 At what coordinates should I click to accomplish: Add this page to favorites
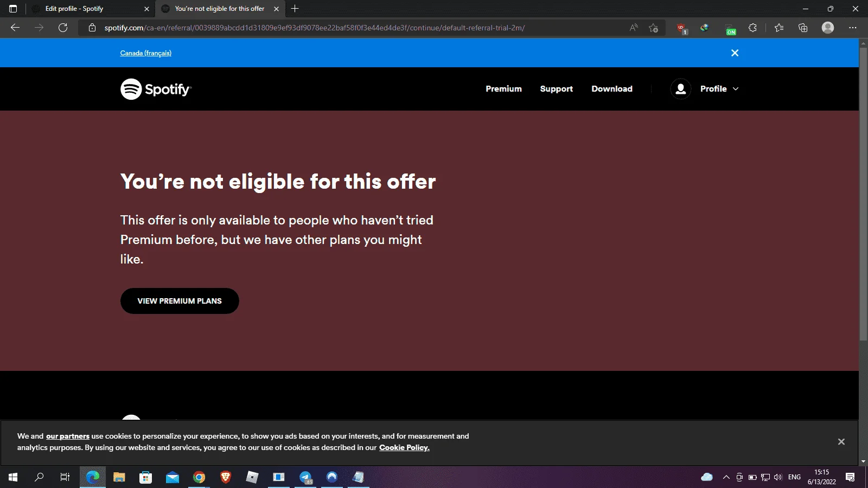[653, 28]
